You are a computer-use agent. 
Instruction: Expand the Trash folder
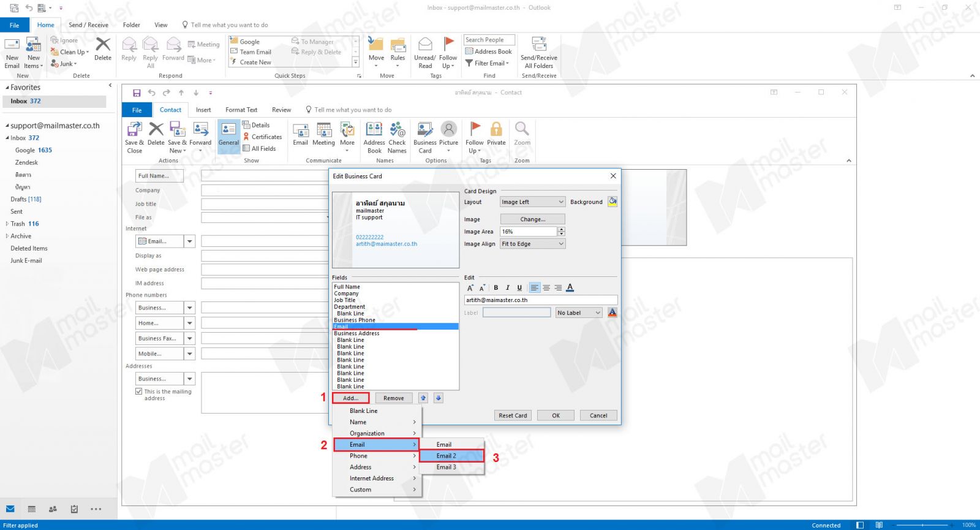tap(7, 224)
